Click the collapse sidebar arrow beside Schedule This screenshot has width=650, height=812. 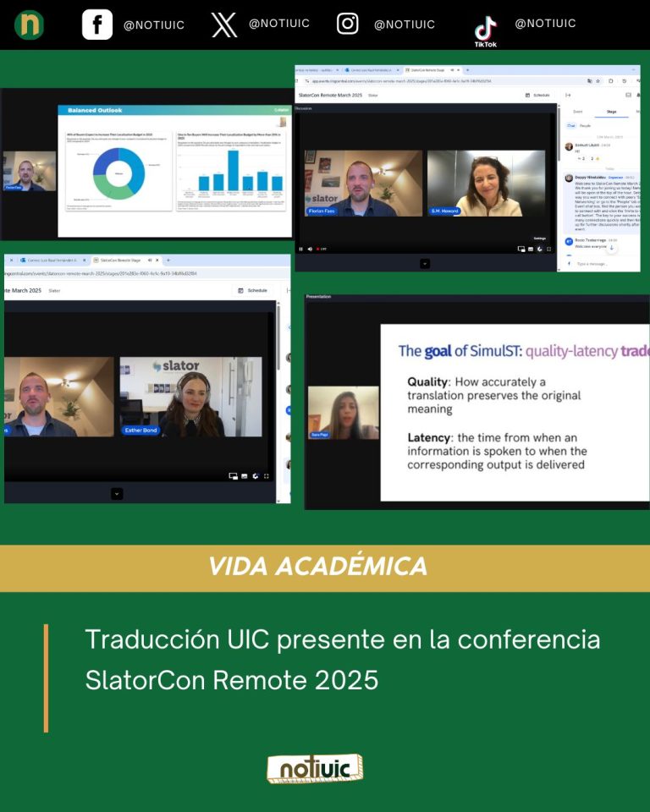(x=568, y=96)
